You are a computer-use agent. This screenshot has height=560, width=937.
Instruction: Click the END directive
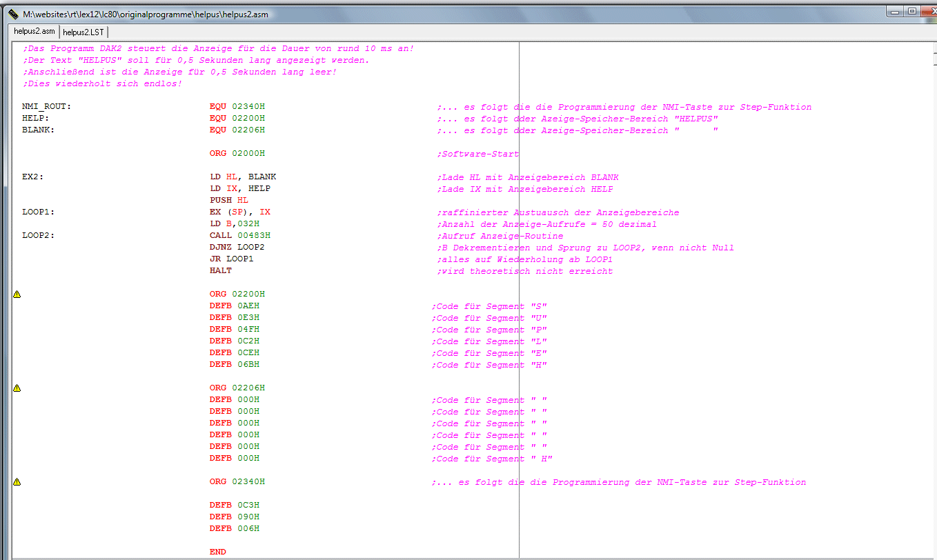[218, 552]
